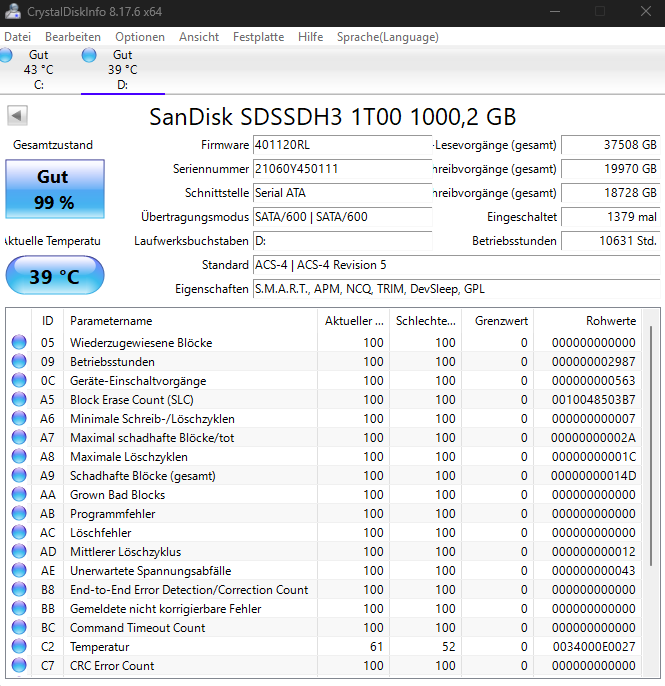This screenshot has height=686, width=665.
Task: Click the Eingeschaltet value 1379 mal
Action: (610, 217)
